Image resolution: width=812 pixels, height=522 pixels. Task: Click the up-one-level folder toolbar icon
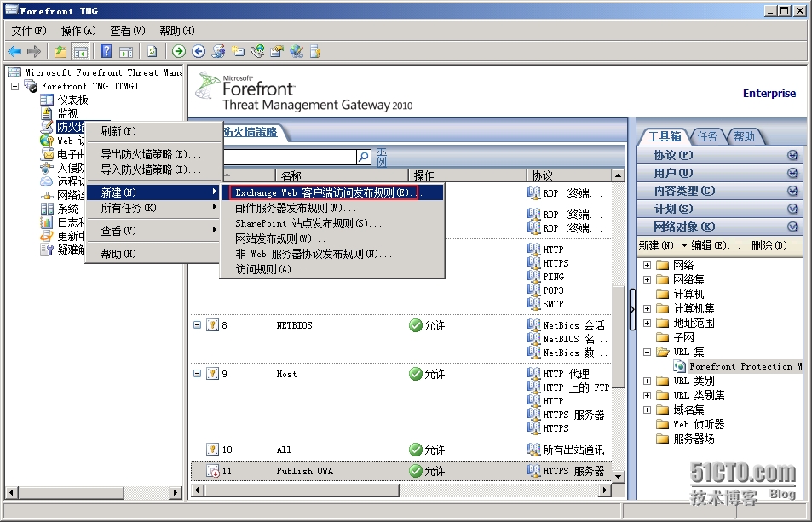pyautogui.click(x=61, y=51)
